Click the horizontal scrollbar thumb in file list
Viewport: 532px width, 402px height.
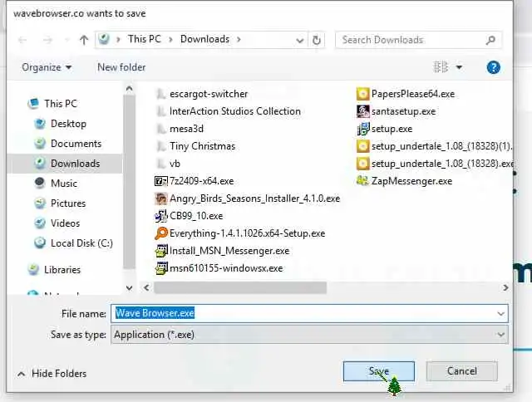click(x=240, y=287)
